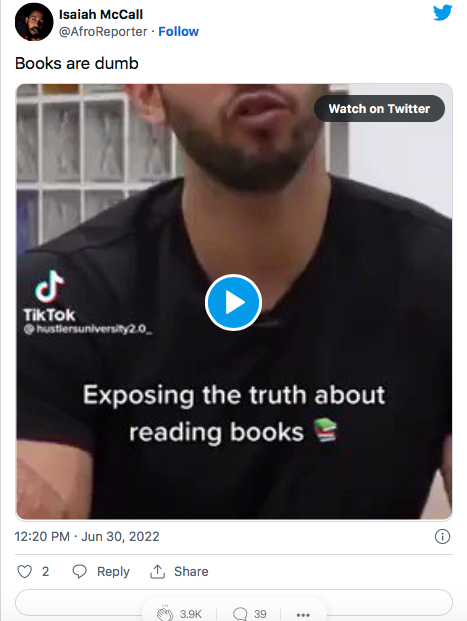
Task: Clap for the article with hands icon
Action: [x=165, y=613]
